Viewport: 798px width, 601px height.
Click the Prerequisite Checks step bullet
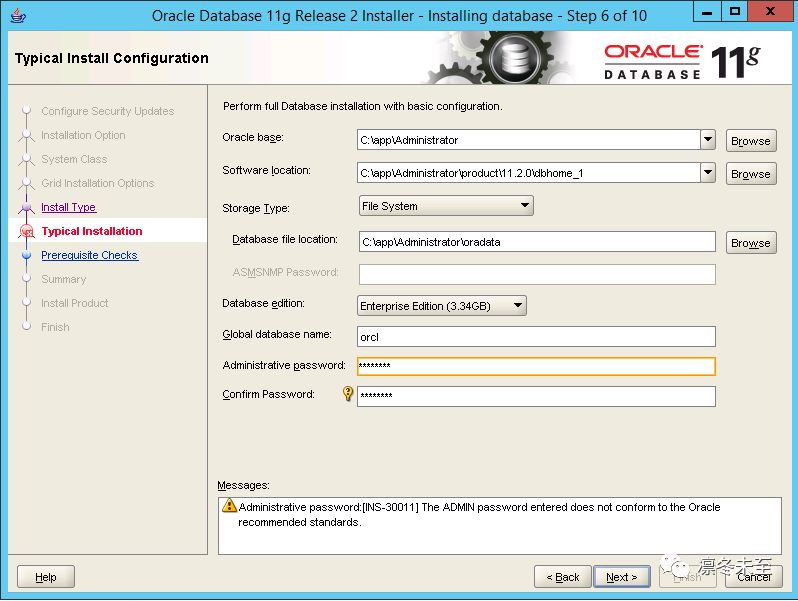(x=26, y=255)
